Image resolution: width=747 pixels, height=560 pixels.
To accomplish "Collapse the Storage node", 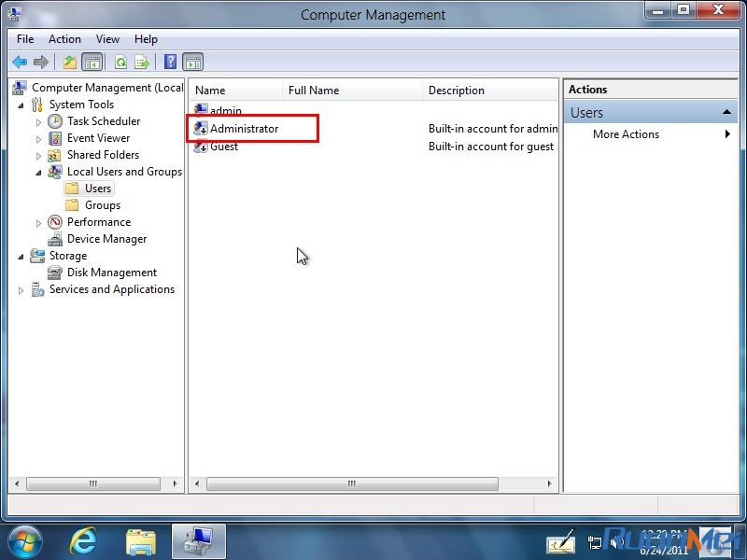I will (21, 257).
